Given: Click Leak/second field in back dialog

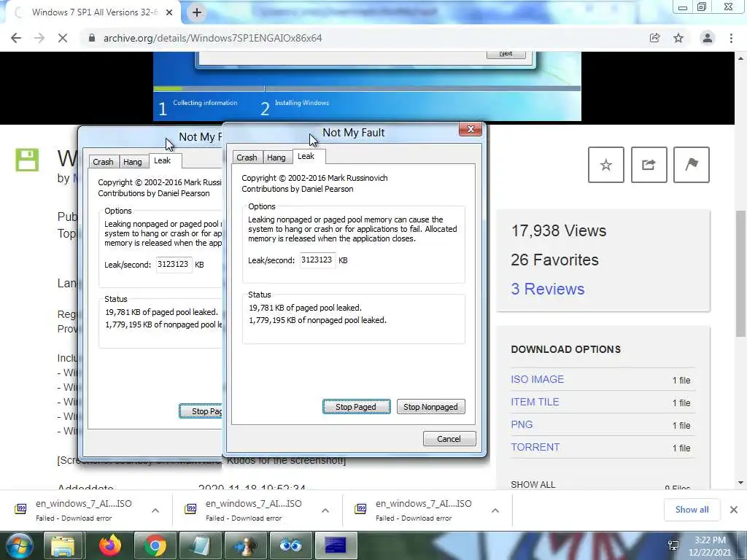Looking at the screenshot, I should coord(174,264).
